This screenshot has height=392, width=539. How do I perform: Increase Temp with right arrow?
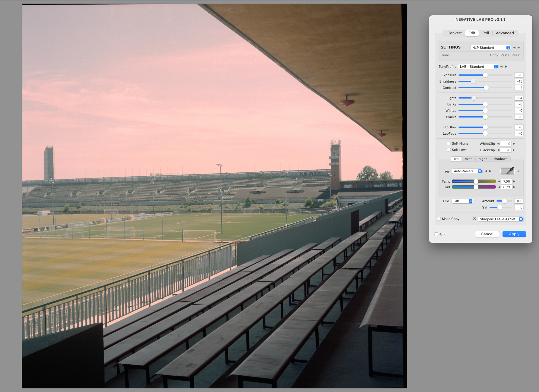point(514,181)
